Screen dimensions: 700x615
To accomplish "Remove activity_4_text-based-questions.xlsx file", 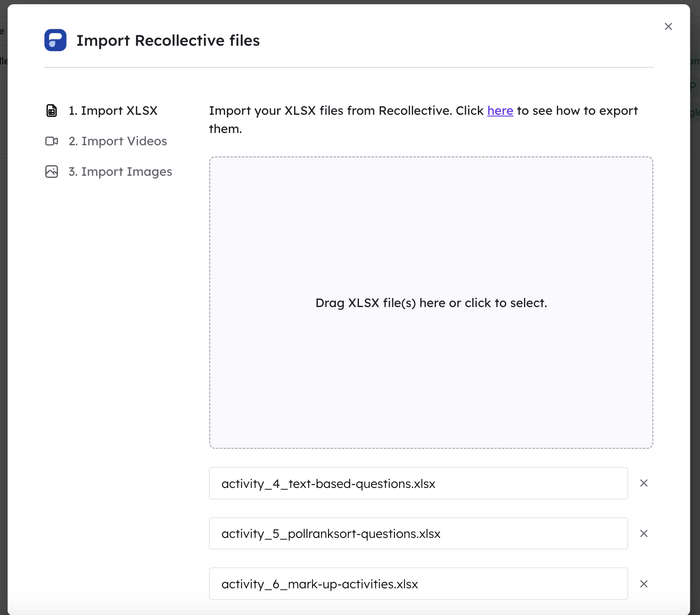I will [644, 483].
